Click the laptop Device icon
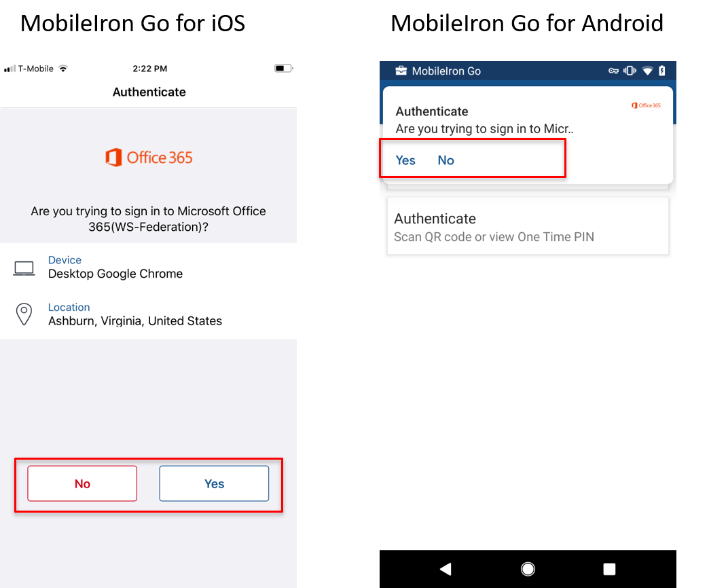709x588 pixels. [24, 268]
